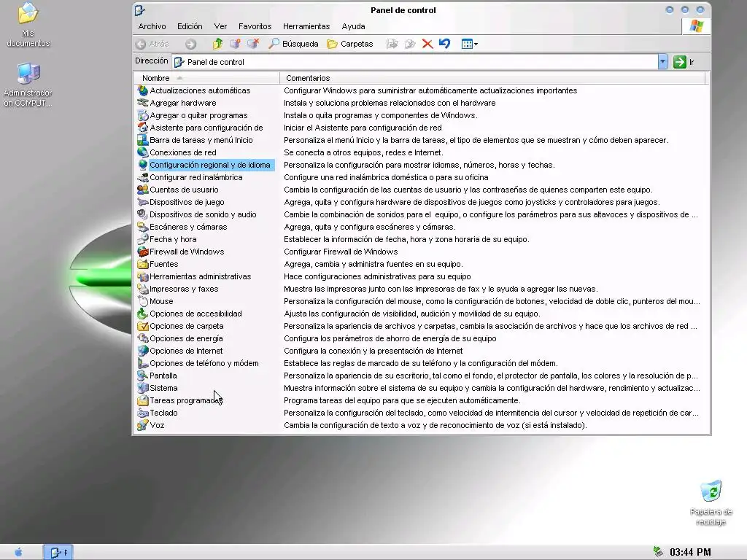Click the Disconnect network drive icon
747x560 pixels.
253,44
